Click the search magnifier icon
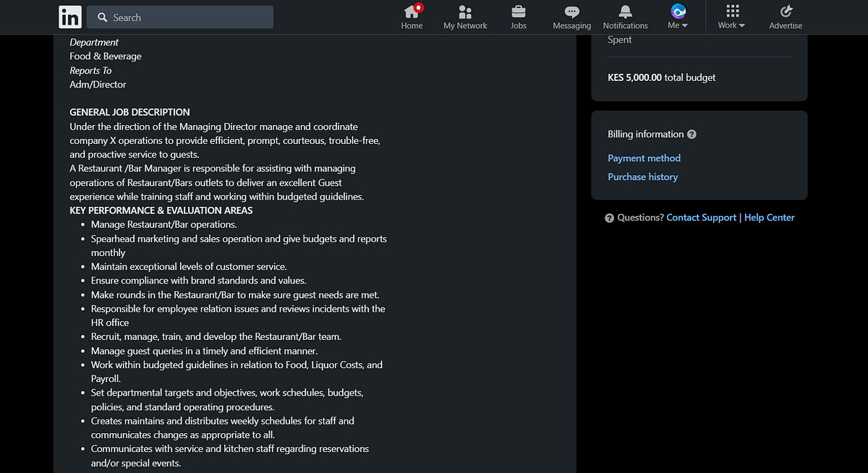The image size is (868, 473). click(102, 17)
